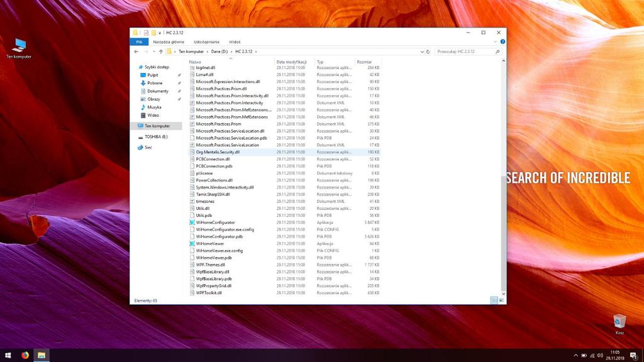
Task: Select the timezones XML document
Action: tap(205, 201)
